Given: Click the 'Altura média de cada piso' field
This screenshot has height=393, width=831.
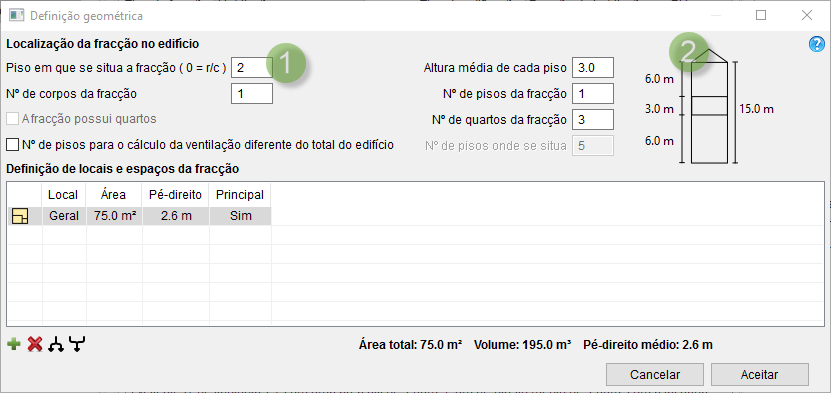Looking at the screenshot, I should pyautogui.click(x=593, y=68).
